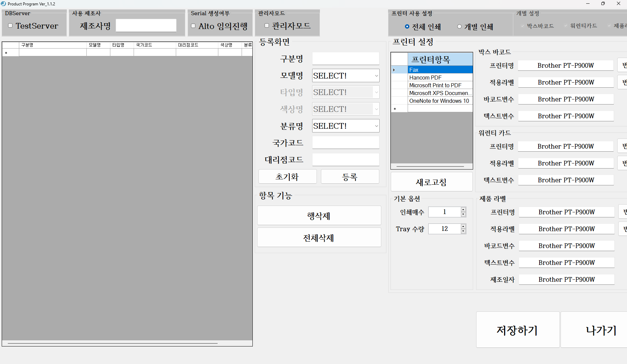The height and width of the screenshot is (364, 627).
Task: Click the 구분명 text field
Action: tap(346, 59)
